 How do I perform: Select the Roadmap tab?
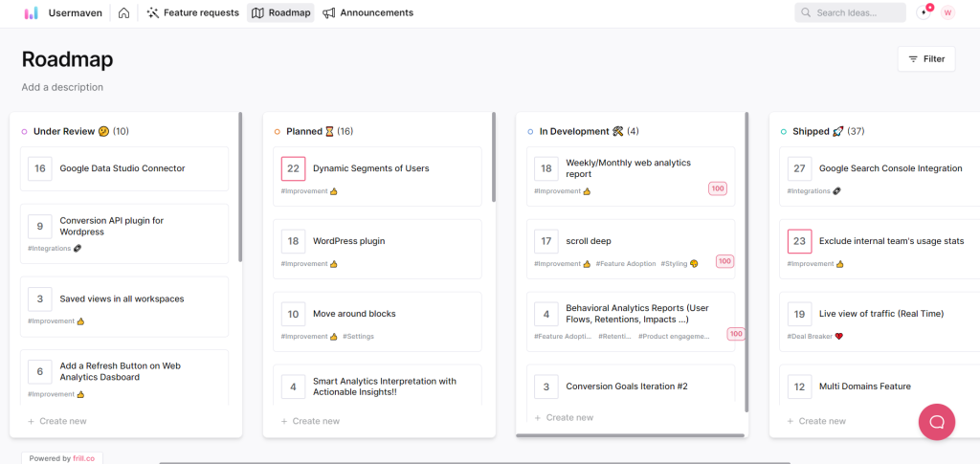tap(280, 12)
